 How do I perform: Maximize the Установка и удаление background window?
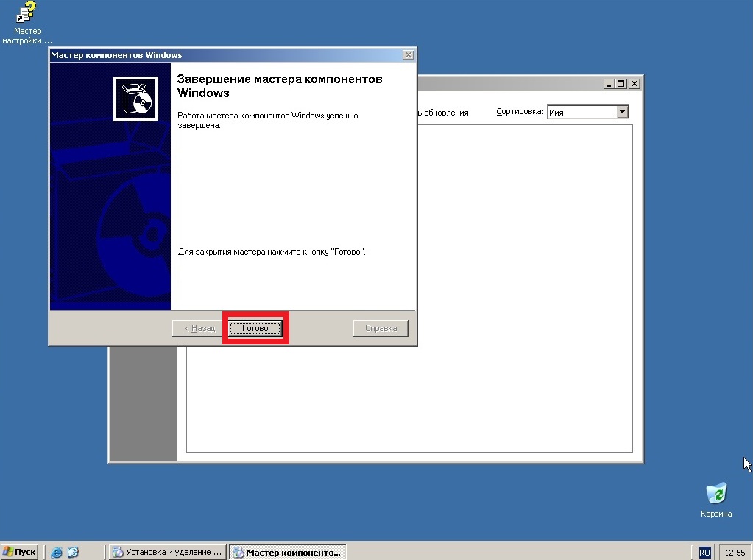coord(621,84)
